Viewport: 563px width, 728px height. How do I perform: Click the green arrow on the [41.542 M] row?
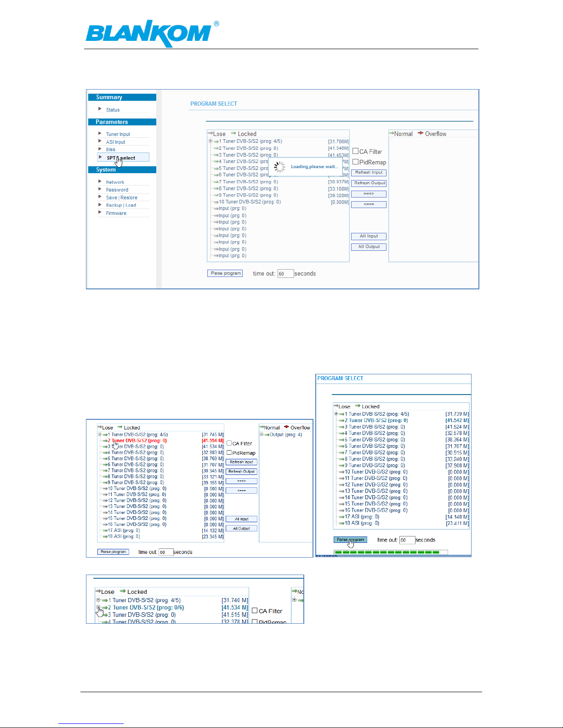click(x=341, y=421)
